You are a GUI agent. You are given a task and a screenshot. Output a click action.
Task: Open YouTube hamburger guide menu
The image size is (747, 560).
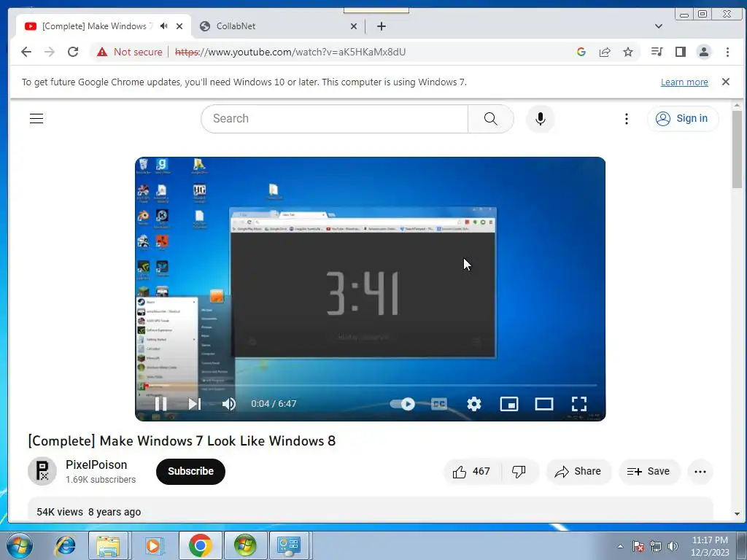point(36,119)
